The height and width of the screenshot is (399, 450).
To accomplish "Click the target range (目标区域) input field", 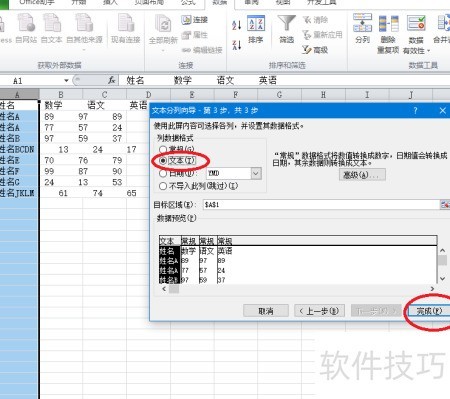I will pyautogui.click(x=321, y=204).
